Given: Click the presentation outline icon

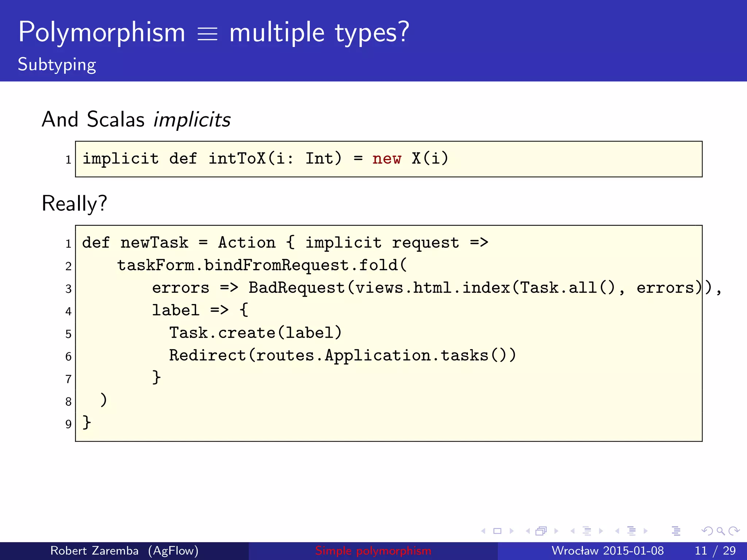Looking at the screenshot, I should pyautogui.click(x=676, y=531).
